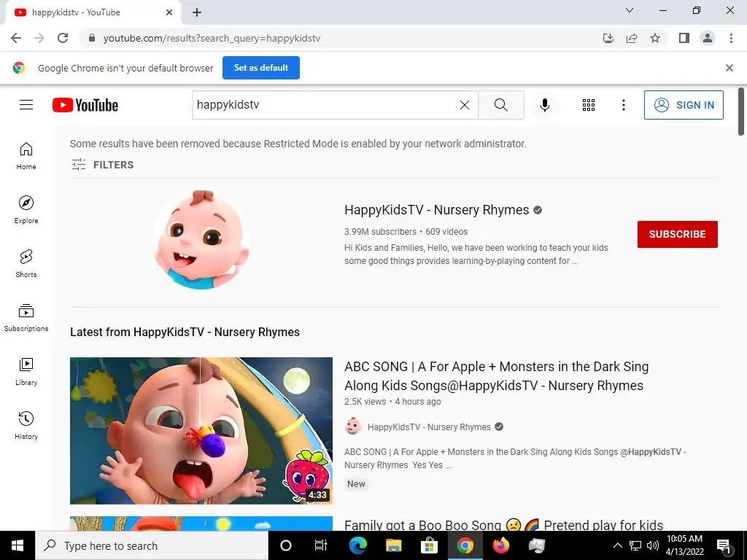Click the SIGN IN button

tap(684, 105)
